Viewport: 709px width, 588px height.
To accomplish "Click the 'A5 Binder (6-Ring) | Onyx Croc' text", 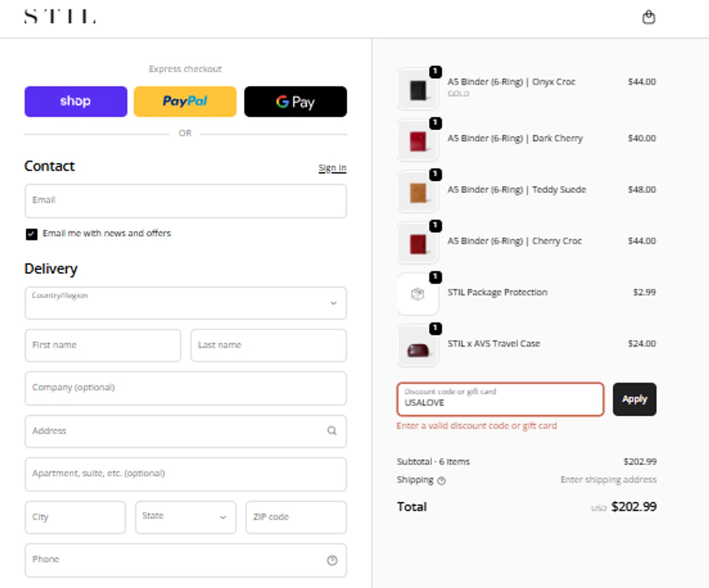I will 511,82.
